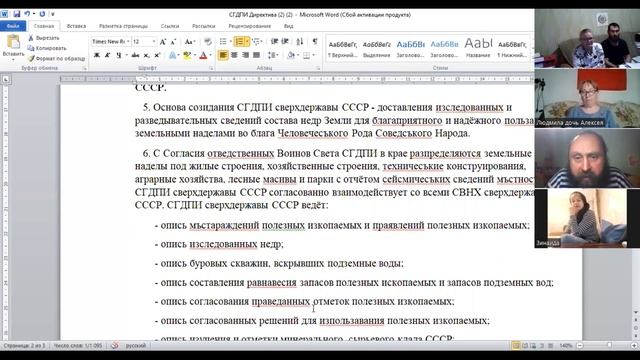Open Шрифт dialog launcher
The height and width of the screenshot is (360, 640).
pos(211,68)
